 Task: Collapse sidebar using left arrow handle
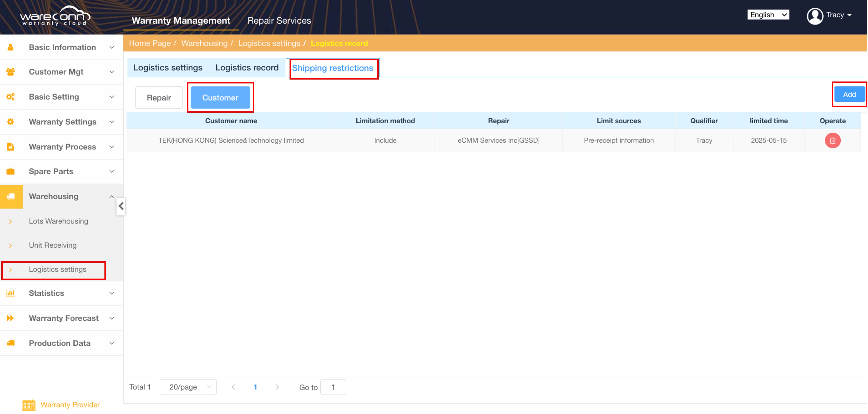pos(121,206)
